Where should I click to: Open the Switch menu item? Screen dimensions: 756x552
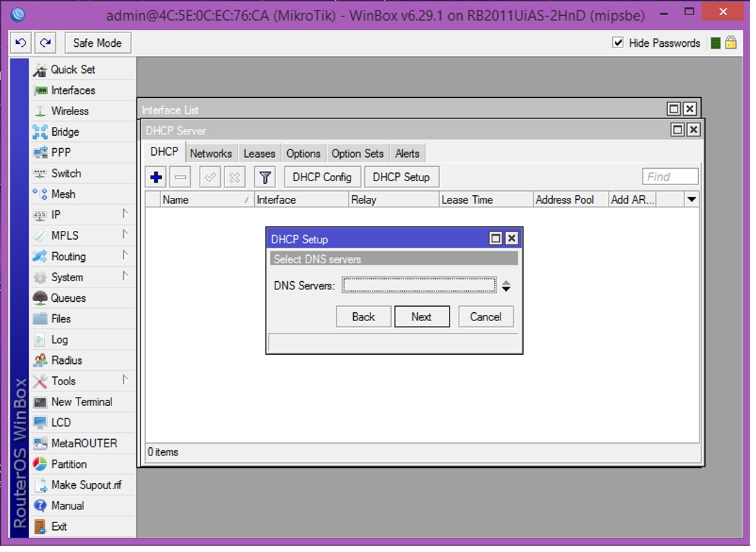[x=82, y=173]
